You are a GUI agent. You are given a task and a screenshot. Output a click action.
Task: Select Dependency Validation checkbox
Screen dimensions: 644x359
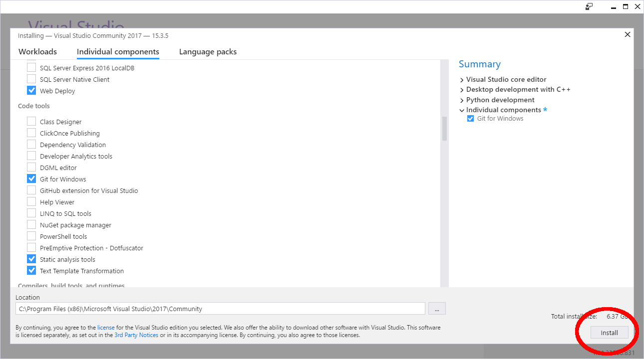pos(31,145)
